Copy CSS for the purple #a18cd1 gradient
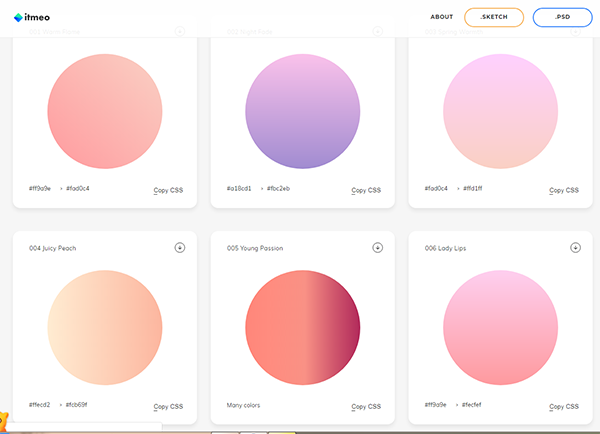Image resolution: width=600 pixels, height=434 pixels. [x=366, y=189]
